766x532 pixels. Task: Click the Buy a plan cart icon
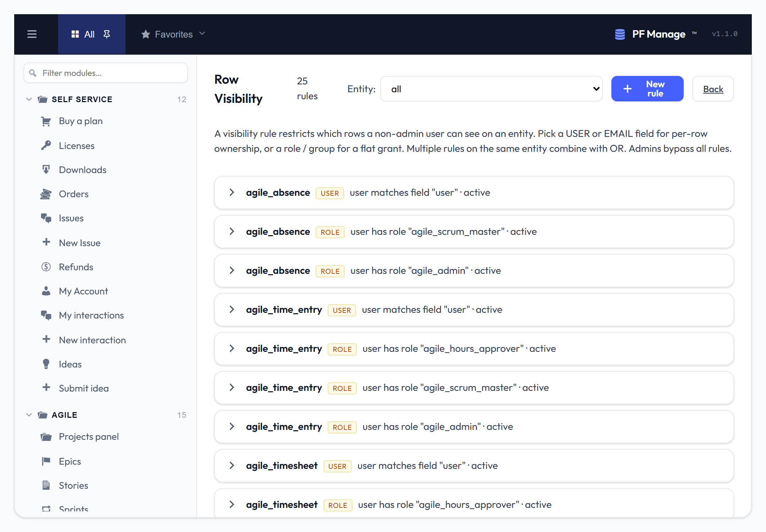pyautogui.click(x=46, y=121)
